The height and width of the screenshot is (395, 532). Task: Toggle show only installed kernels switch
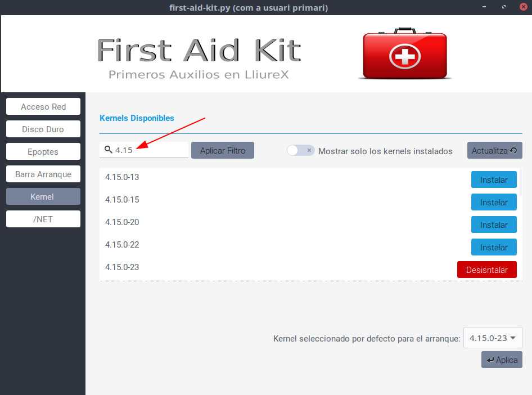coord(300,150)
